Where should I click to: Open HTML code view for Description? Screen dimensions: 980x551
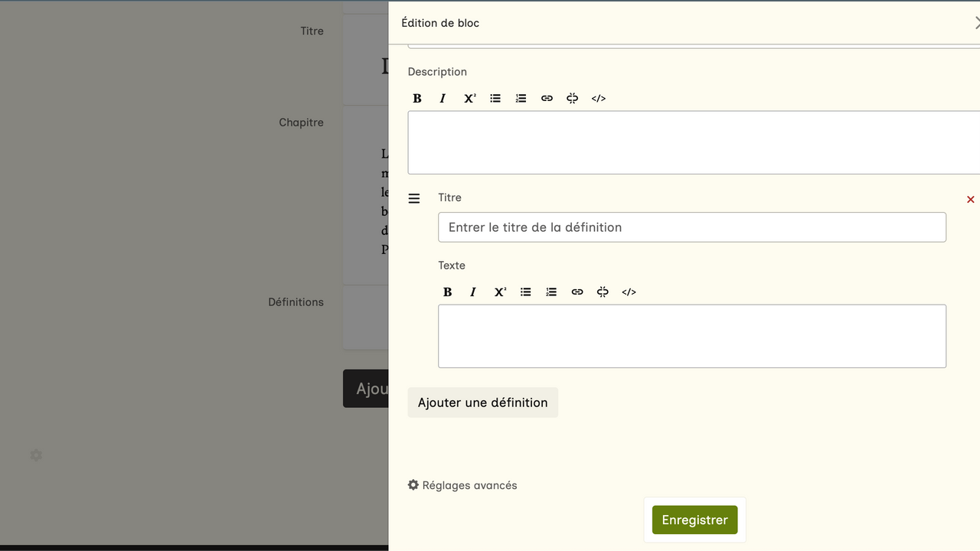[599, 99]
